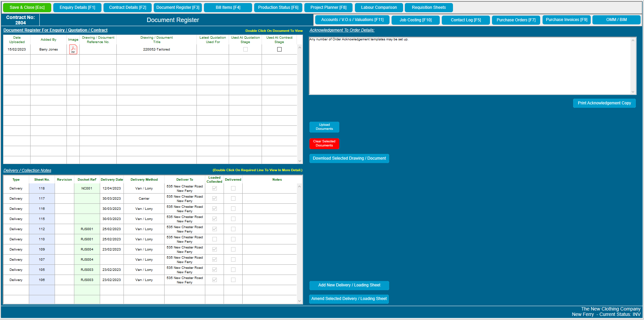Toggle Loaded Collected checkbox for sheet 110
This screenshot has width=644, height=320.
click(214, 239)
